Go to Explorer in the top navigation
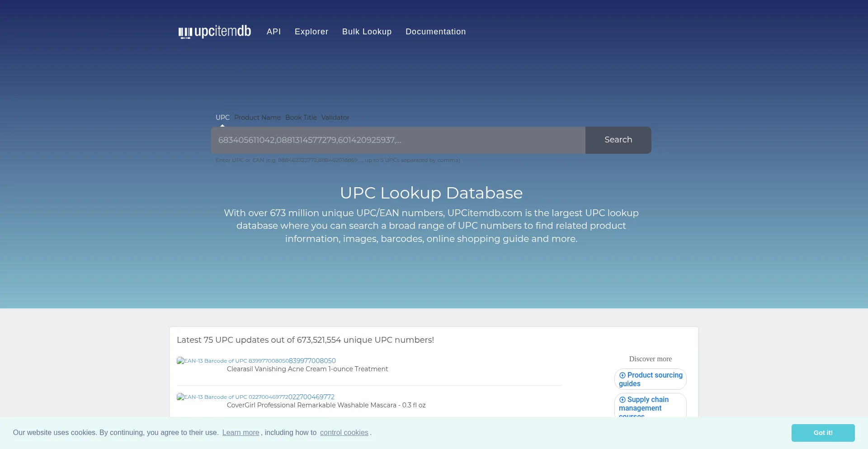868x449 pixels. point(311,32)
